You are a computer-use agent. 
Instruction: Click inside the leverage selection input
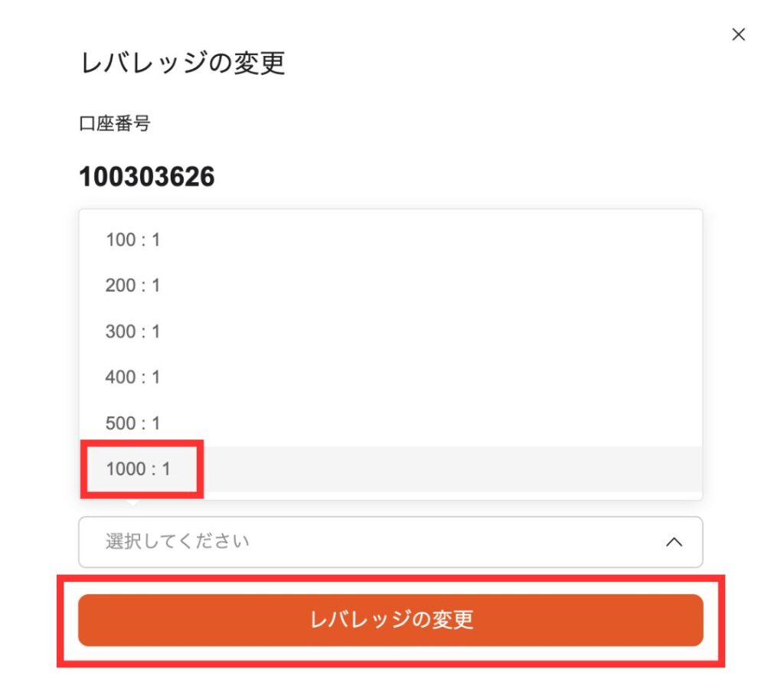(306, 541)
